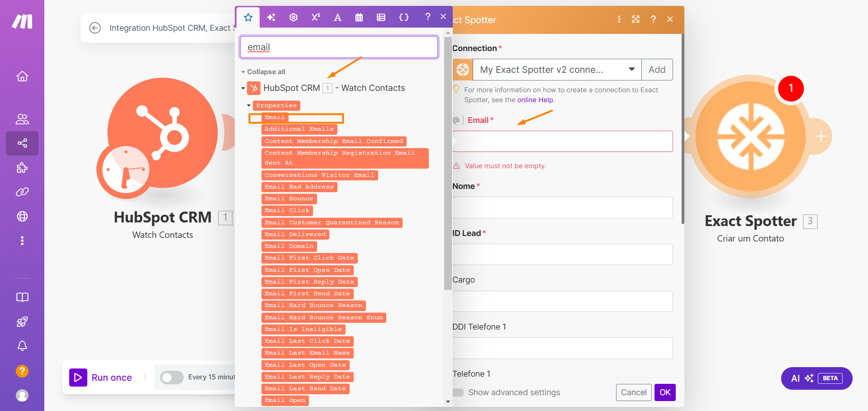Select the Email Bad Address pill
868x411 pixels.
pyautogui.click(x=299, y=187)
